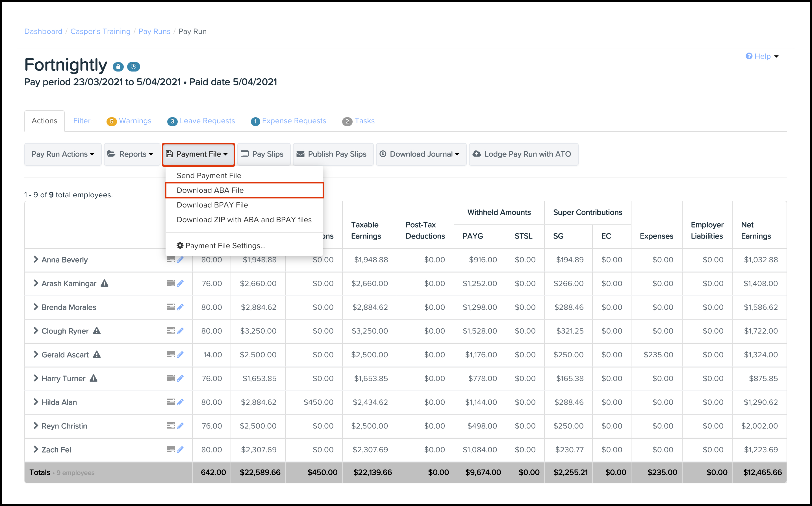Click the details list icon for Hilda Alan

click(x=171, y=402)
